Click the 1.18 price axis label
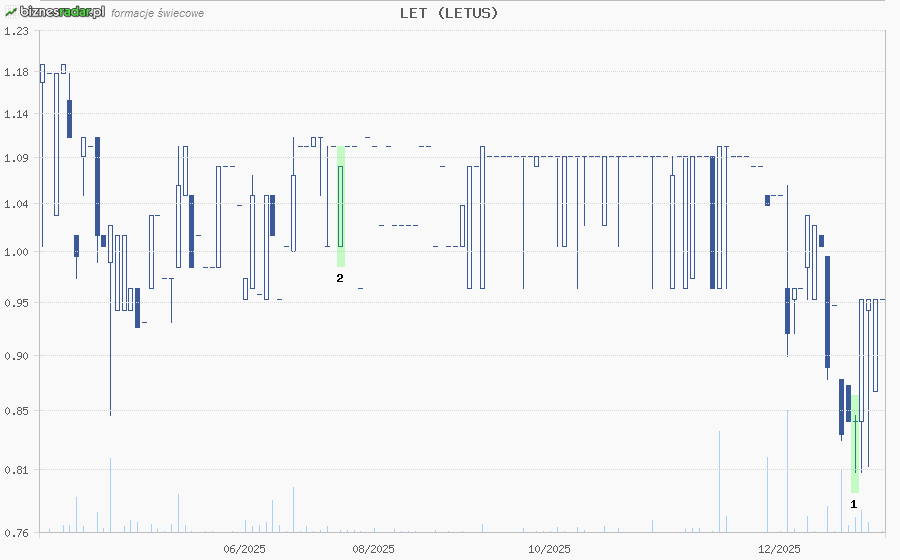This screenshot has height=560, width=900. [16, 72]
